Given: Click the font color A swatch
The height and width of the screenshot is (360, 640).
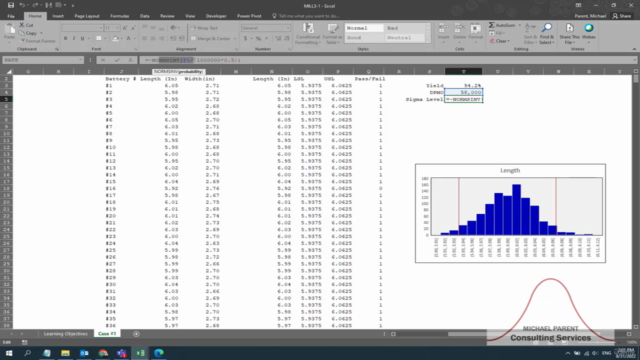Looking at the screenshot, I should (128, 38).
